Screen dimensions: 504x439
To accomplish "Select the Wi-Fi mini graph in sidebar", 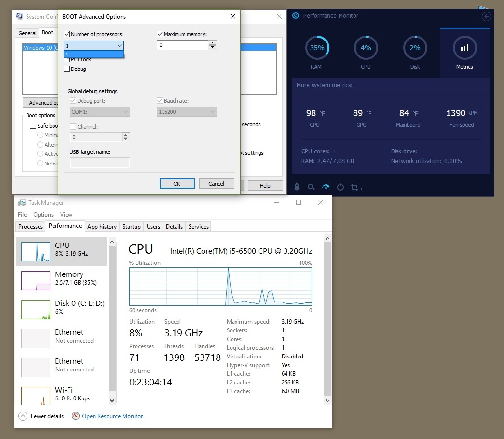I will coord(36,396).
